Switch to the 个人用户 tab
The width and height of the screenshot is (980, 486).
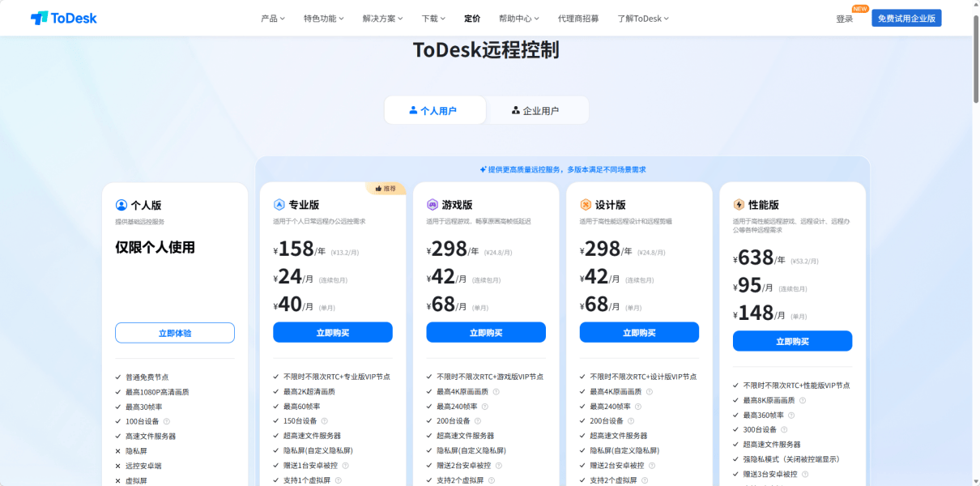click(435, 110)
